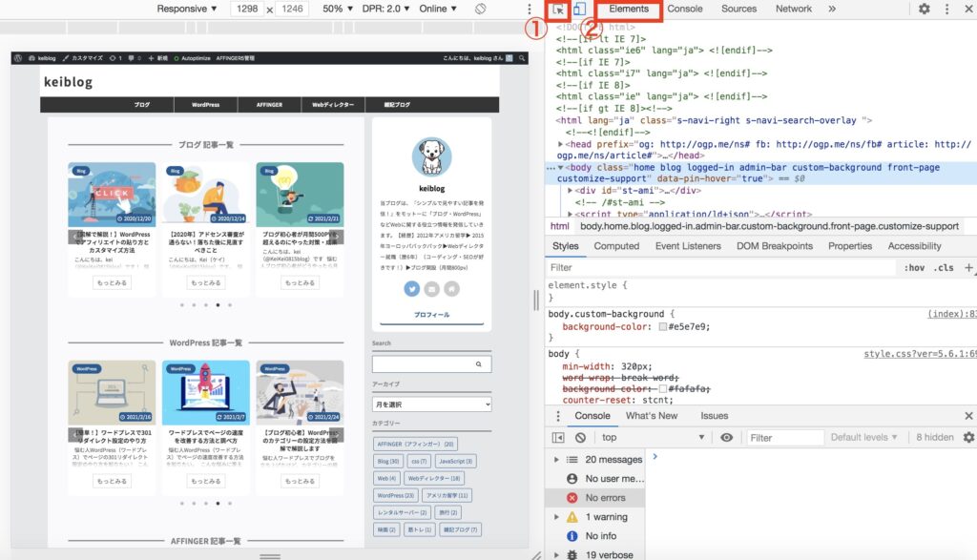Open the Online throttling dropdown
The image size is (977, 560).
pos(438,9)
